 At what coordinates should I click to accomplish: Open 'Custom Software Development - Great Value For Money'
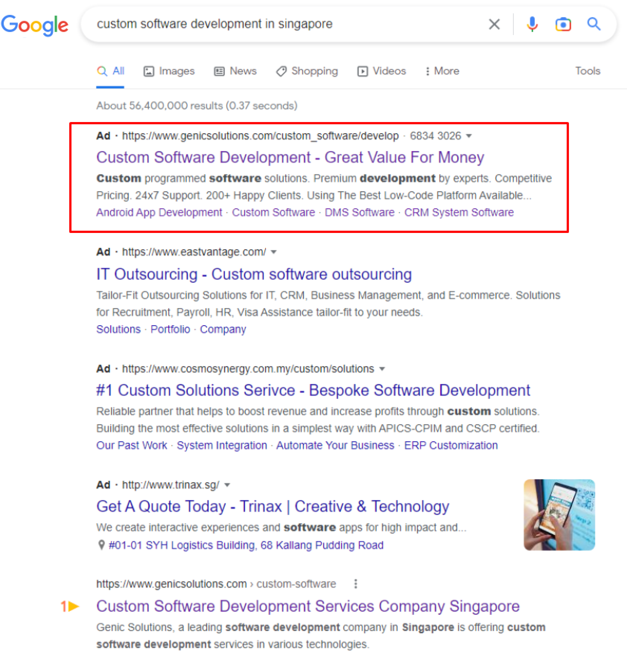(290, 157)
